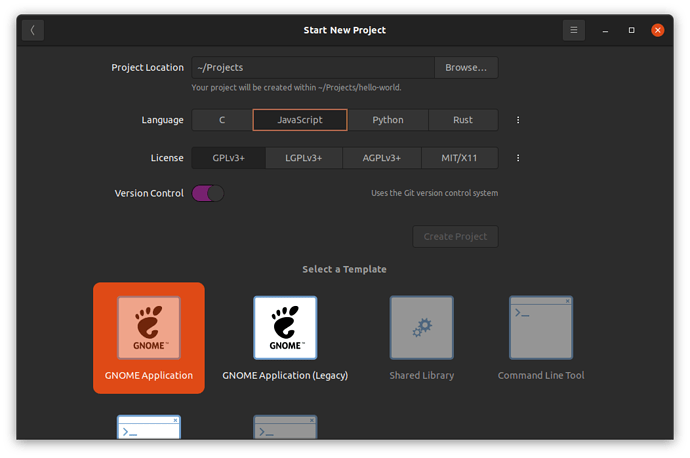The width and height of the screenshot is (690, 458).
Task: Click the 'Uses the Git version control system' text
Action: pos(434,193)
